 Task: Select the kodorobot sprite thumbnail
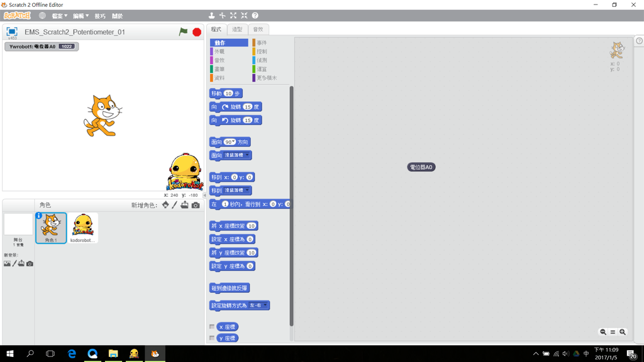(x=82, y=228)
